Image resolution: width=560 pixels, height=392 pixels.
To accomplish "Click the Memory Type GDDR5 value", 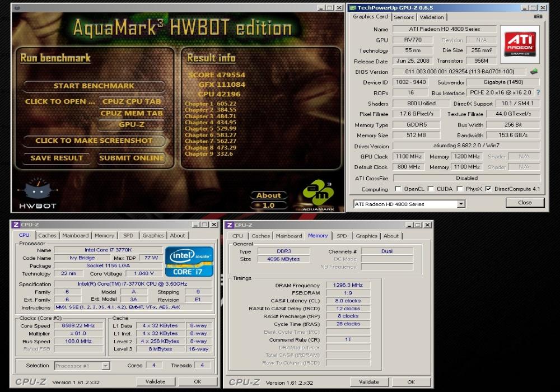I will (x=417, y=124).
